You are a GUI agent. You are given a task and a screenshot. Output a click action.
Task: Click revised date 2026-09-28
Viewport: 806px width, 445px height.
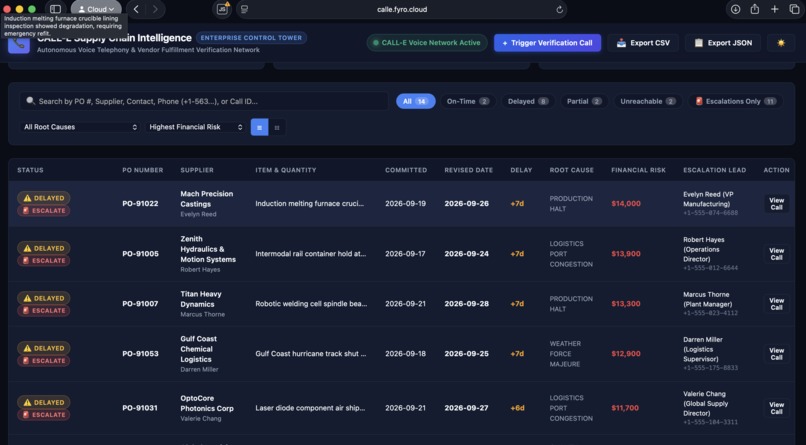click(x=466, y=304)
